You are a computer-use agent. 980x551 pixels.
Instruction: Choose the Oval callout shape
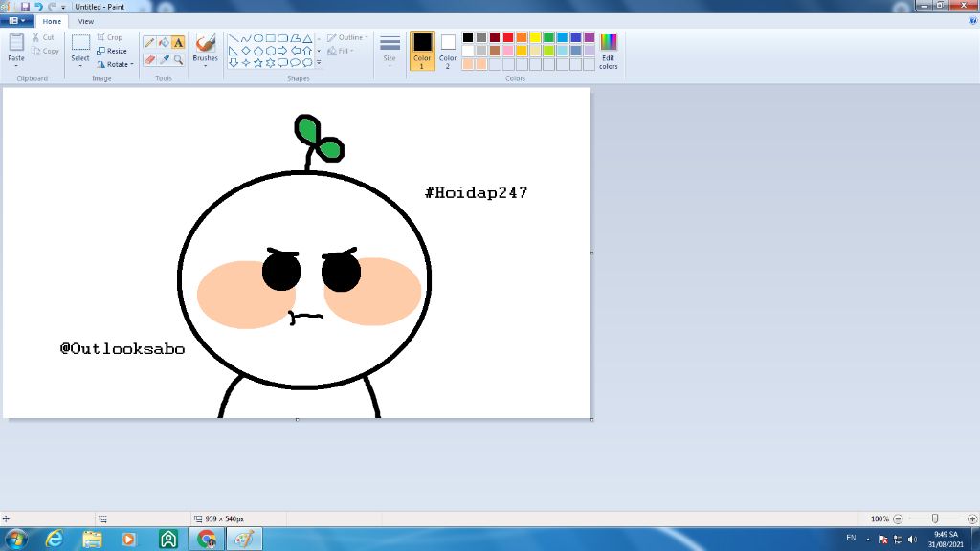pyautogui.click(x=295, y=62)
